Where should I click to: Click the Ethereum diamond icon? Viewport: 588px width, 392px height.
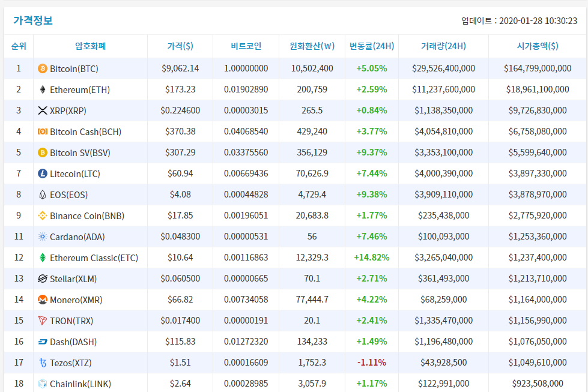[43, 89]
